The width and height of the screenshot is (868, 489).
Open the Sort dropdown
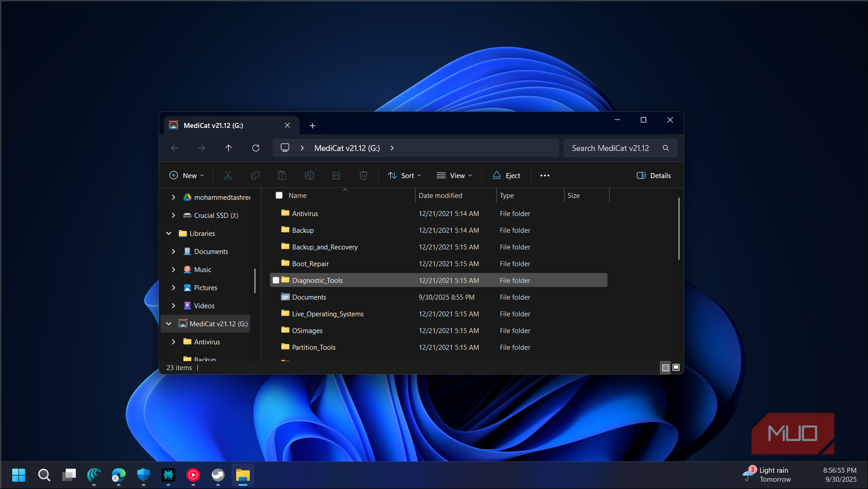[404, 175]
